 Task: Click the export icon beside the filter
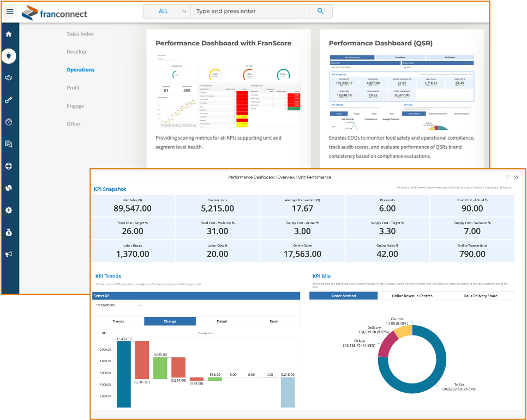(517, 177)
